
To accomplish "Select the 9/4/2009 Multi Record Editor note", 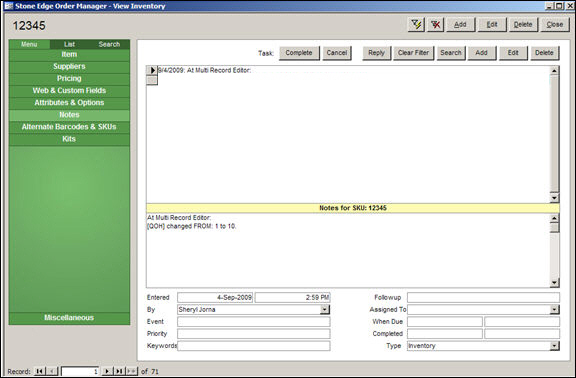I will click(205, 70).
